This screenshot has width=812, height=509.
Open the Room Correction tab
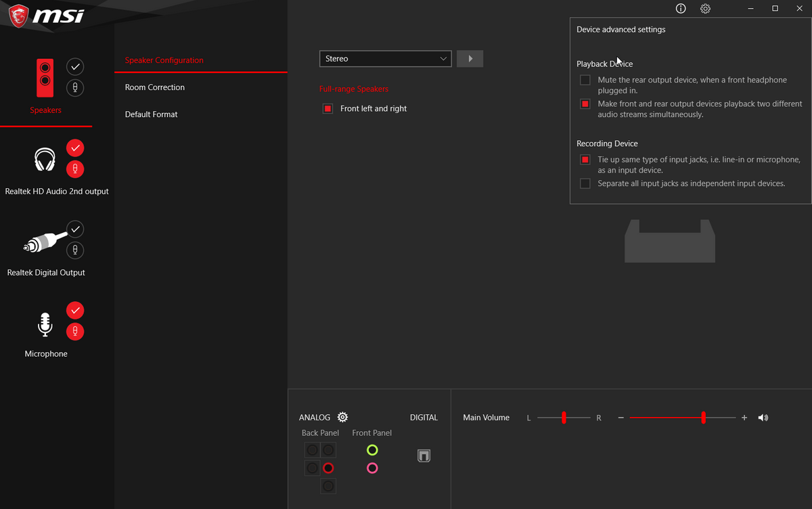point(155,87)
